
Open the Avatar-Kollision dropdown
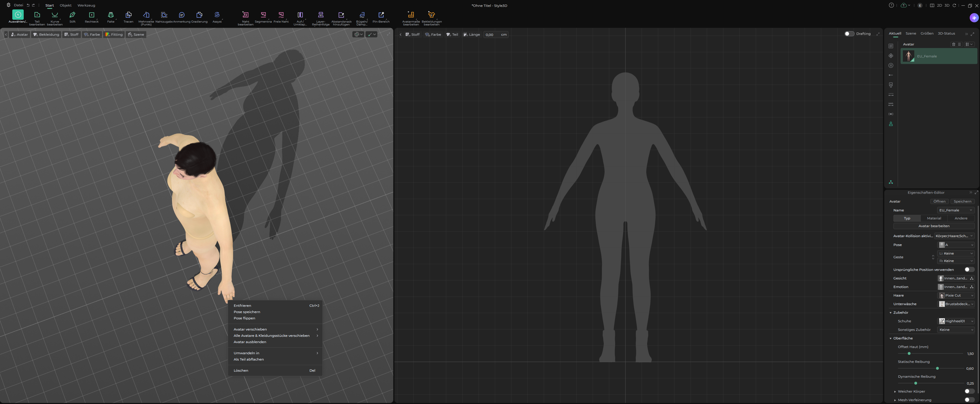[x=954, y=236]
